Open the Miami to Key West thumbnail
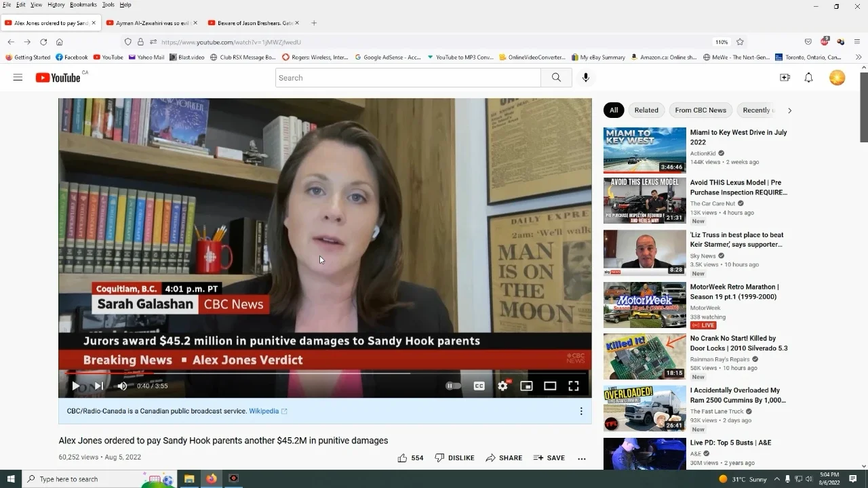The width and height of the screenshot is (868, 488). [644, 150]
